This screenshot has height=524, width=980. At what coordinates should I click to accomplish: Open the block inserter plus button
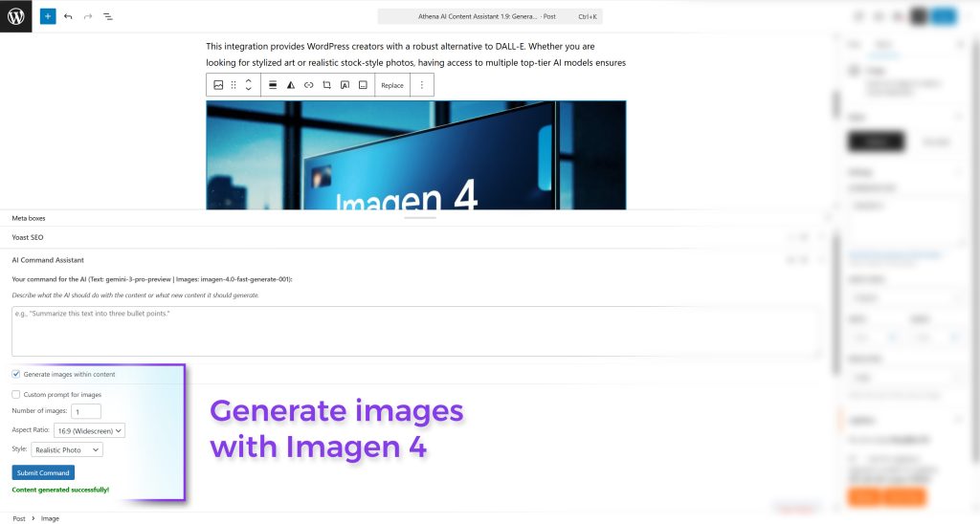pos(48,16)
